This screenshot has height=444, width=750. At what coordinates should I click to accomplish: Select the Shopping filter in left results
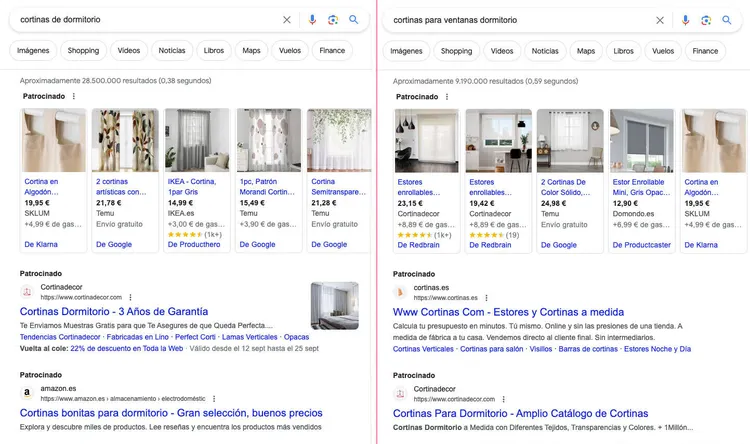(x=83, y=51)
